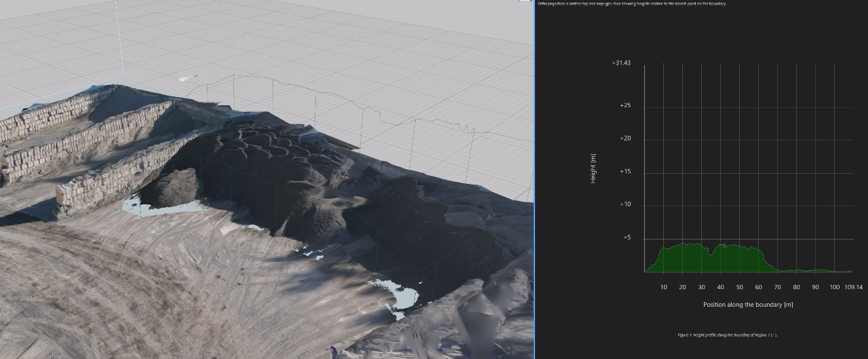Click the Figure 1 height profile caption
868x359 pixels.
pos(728,335)
